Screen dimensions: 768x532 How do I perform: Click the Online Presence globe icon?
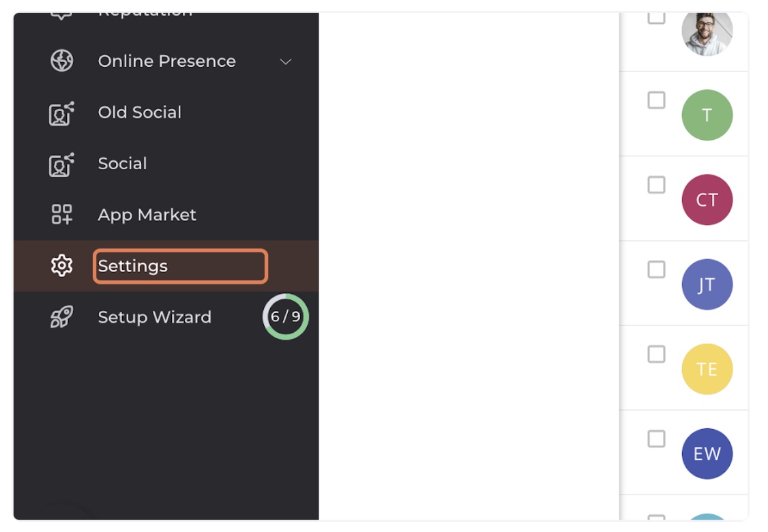point(61,61)
